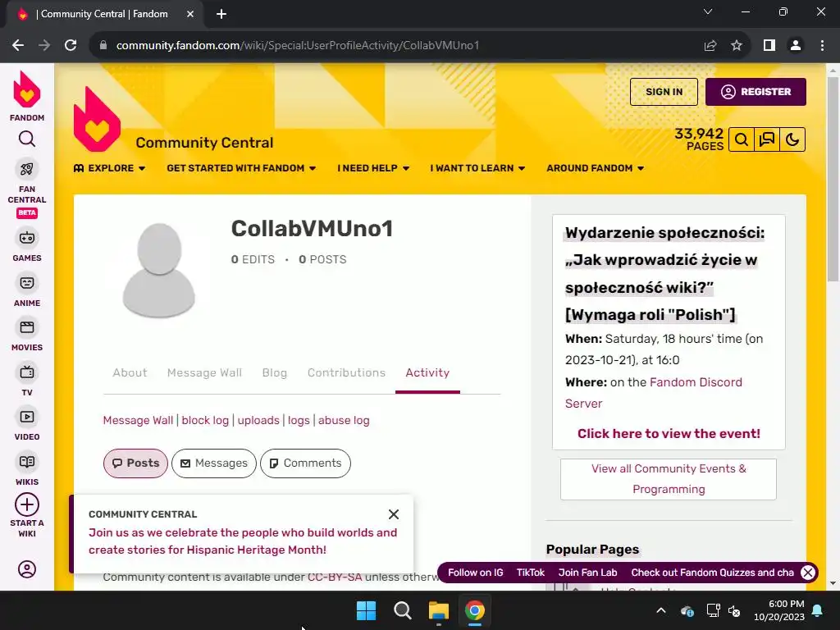840x630 pixels.
Task: Toggle the Chrome side panel
Action: coord(769,46)
